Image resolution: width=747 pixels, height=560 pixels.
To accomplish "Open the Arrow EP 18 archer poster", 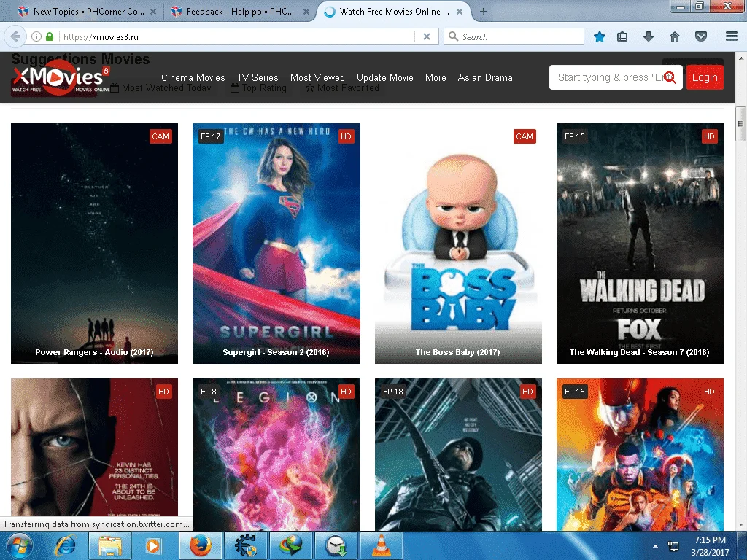I will [x=458, y=454].
